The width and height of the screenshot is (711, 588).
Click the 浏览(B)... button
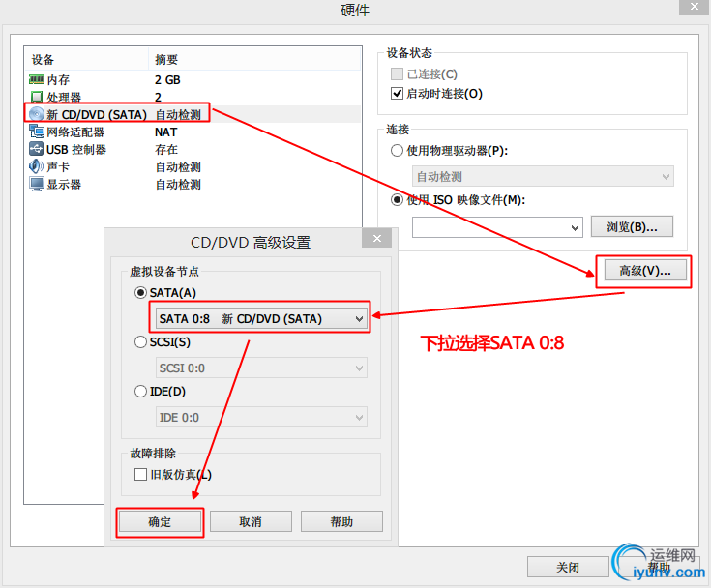point(632,226)
